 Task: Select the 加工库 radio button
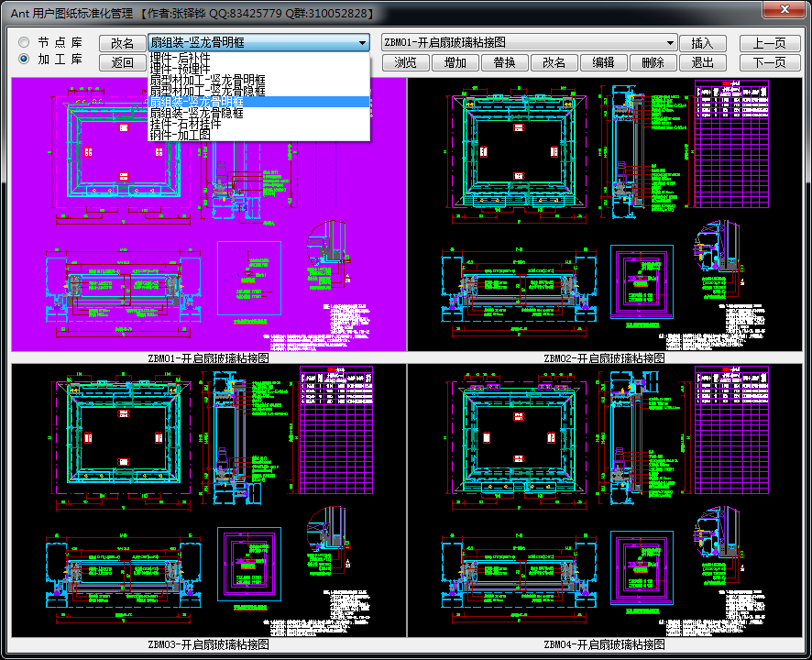coord(25,60)
